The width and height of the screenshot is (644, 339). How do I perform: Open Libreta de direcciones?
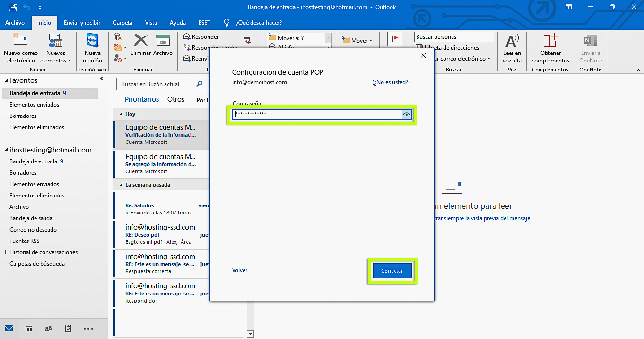[x=447, y=48]
